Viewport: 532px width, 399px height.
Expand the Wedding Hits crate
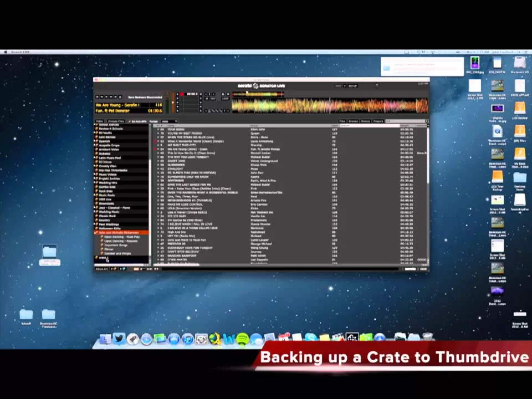tap(95, 182)
